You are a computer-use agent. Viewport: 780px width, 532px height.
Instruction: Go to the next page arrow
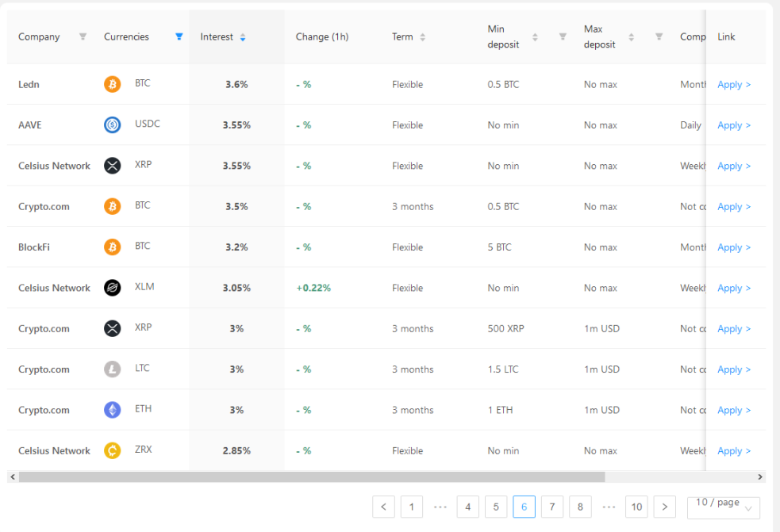pos(665,507)
